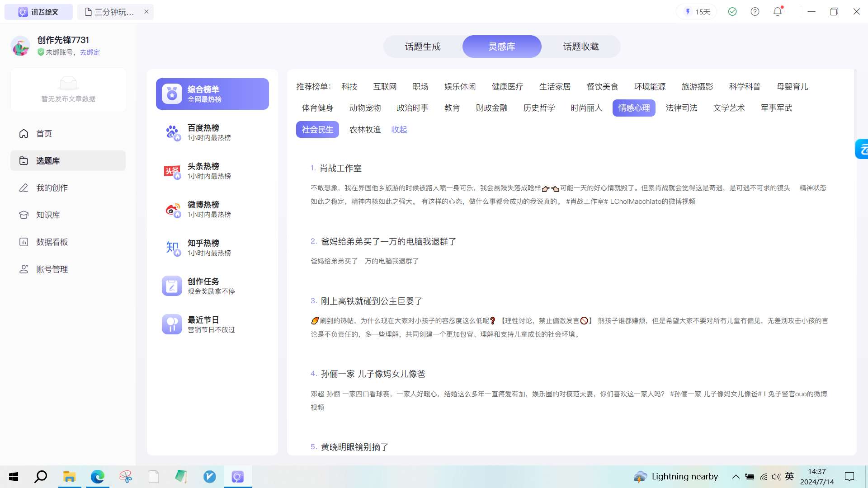This screenshot has width=868, height=488.
Task: Switch to the 话题生成 tab
Action: coord(423,47)
